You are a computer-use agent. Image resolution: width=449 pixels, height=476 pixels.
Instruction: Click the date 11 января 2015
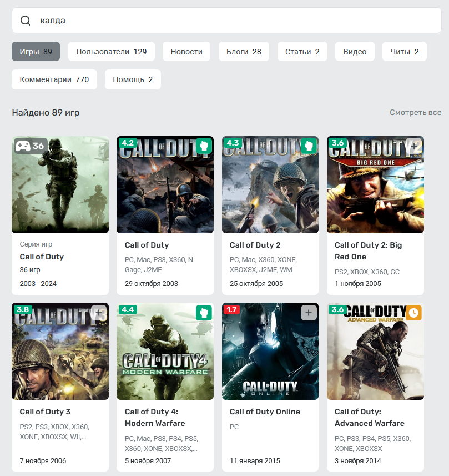pos(255,461)
